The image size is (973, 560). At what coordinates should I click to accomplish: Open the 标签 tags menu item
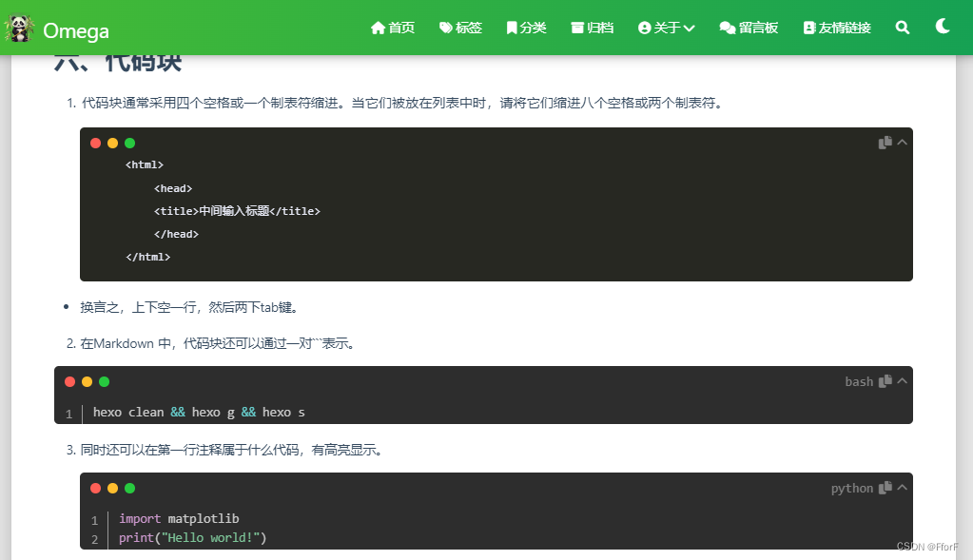click(x=460, y=28)
